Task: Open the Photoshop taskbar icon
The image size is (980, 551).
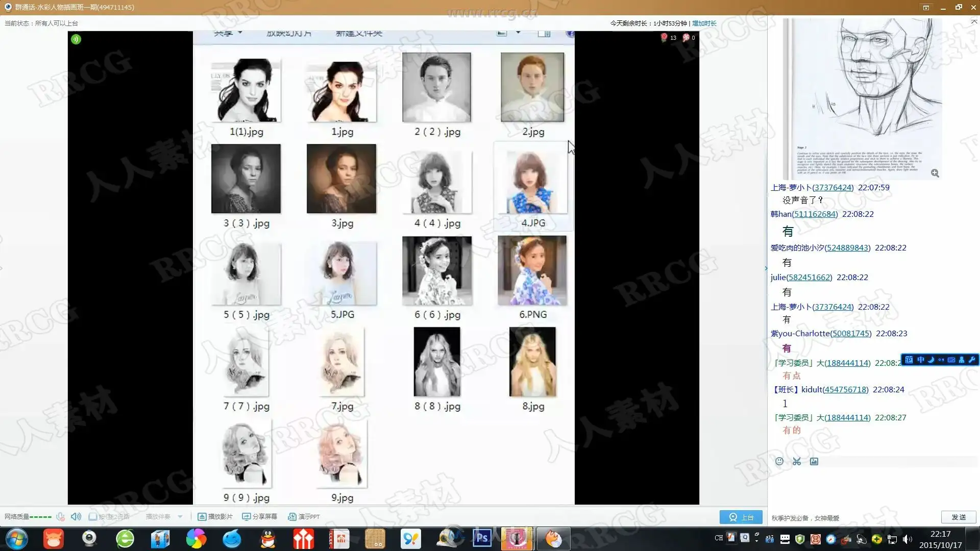Action: click(x=482, y=538)
